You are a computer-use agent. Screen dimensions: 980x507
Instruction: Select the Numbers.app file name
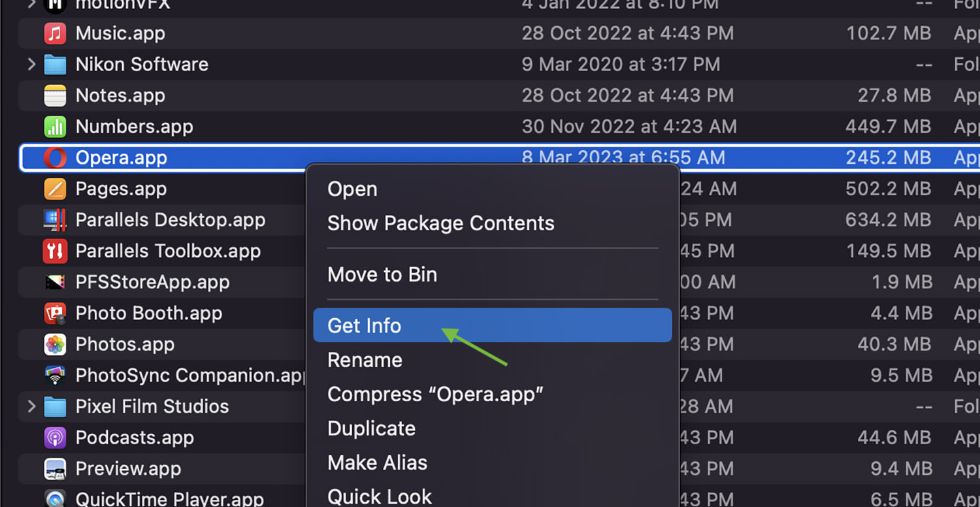[134, 127]
